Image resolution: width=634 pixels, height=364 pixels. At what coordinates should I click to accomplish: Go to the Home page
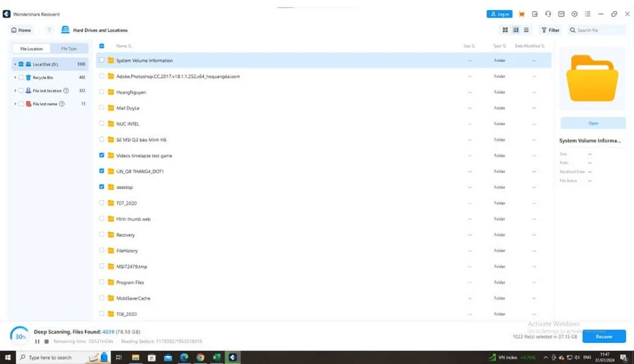(21, 30)
